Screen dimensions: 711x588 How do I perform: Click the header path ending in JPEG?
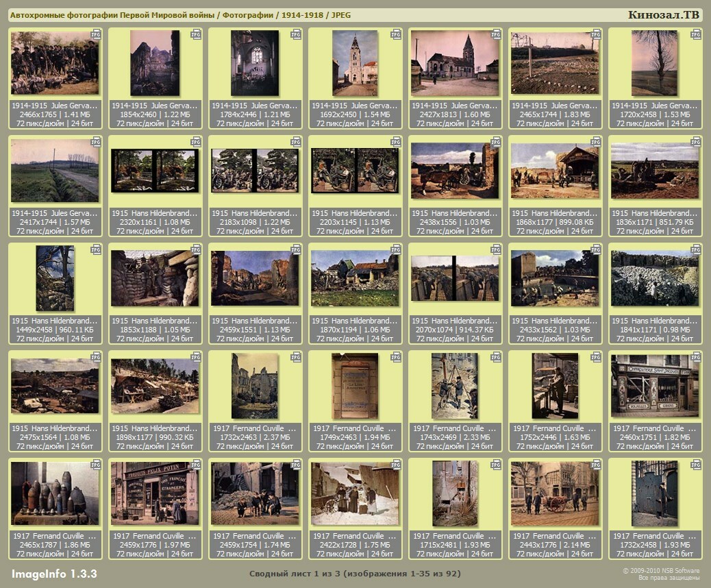(180, 15)
